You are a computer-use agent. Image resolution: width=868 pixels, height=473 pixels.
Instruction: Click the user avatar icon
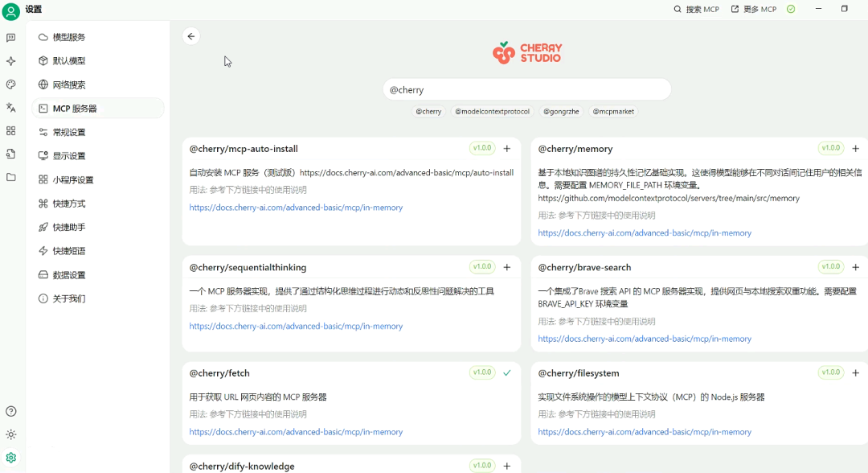pyautogui.click(x=11, y=11)
